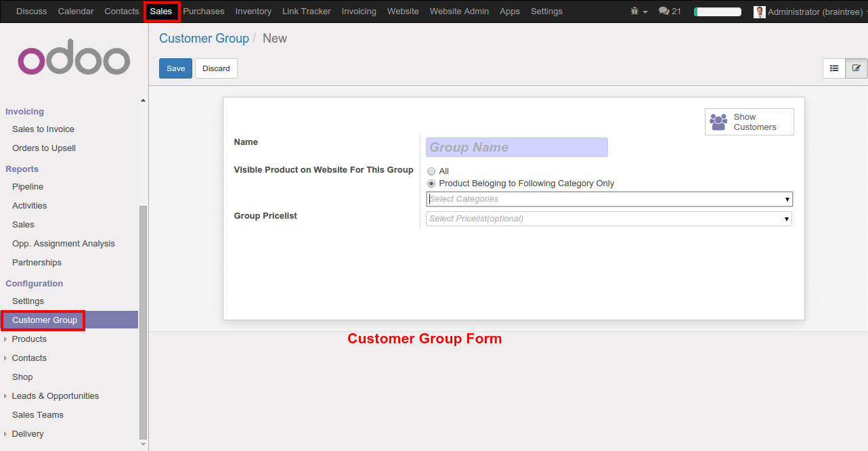Switch to list view icon
Screen dimensions: 868x451
[x=834, y=68]
